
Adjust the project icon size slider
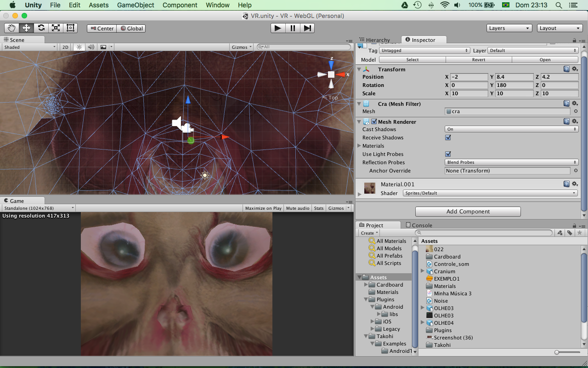tap(557, 352)
